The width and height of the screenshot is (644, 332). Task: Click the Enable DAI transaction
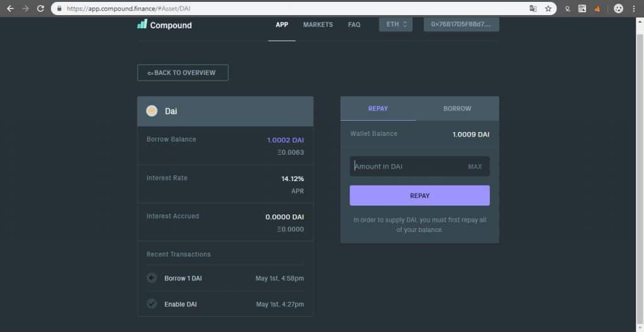tap(225, 304)
